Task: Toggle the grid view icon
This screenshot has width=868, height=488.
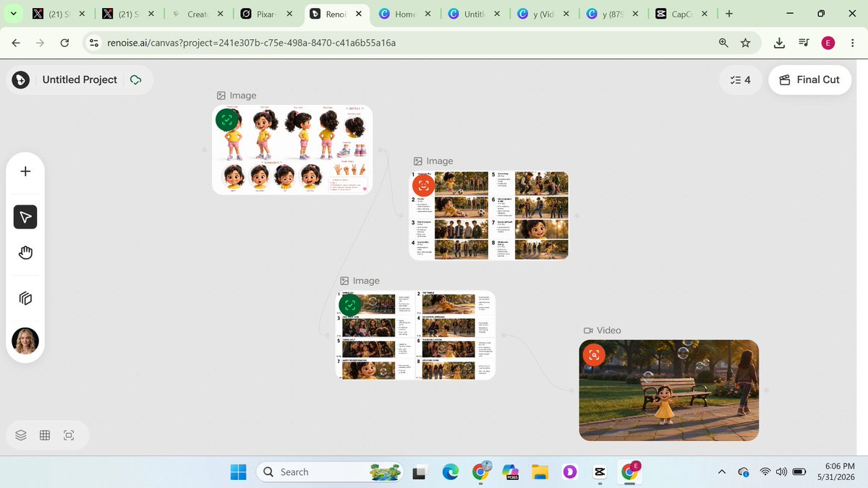Action: (x=45, y=435)
